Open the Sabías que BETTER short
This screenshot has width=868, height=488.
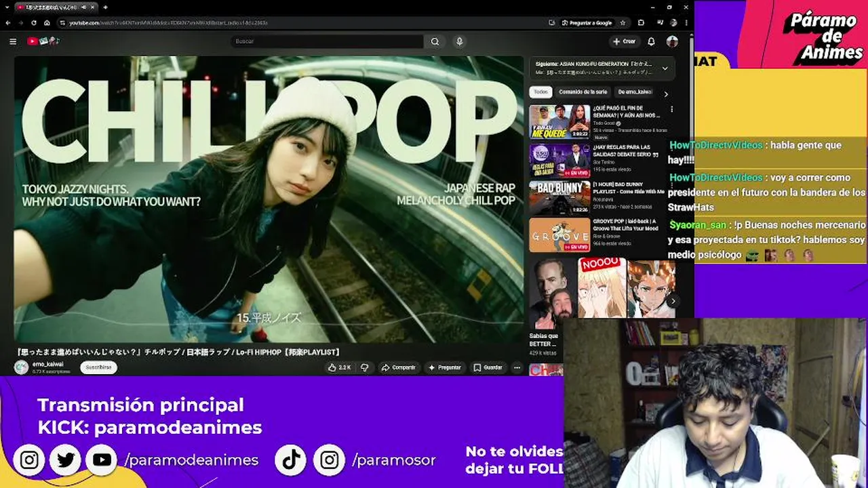[x=553, y=293]
